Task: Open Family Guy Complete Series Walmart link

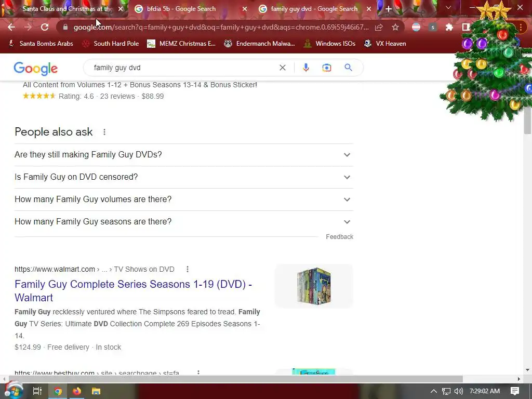Action: click(133, 291)
